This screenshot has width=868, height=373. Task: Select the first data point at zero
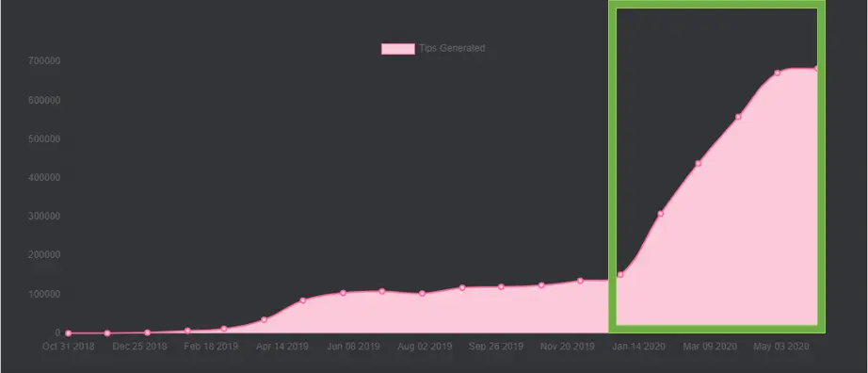coord(68,333)
